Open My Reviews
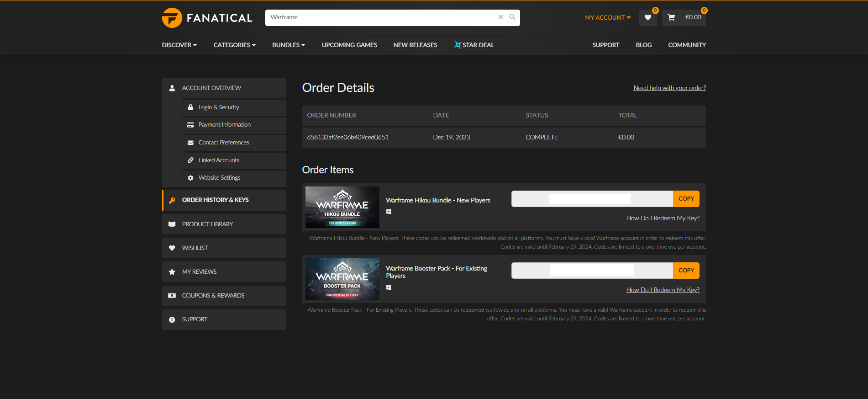The image size is (868, 399). coord(224,271)
